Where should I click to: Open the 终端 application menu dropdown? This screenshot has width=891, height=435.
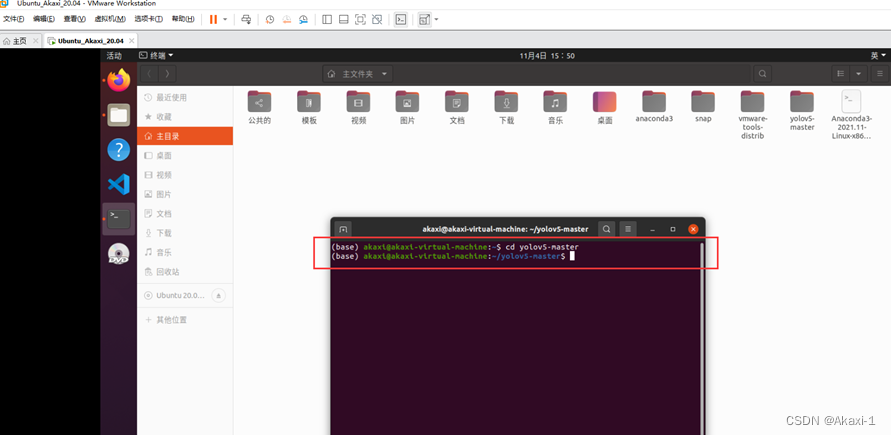[x=156, y=55]
